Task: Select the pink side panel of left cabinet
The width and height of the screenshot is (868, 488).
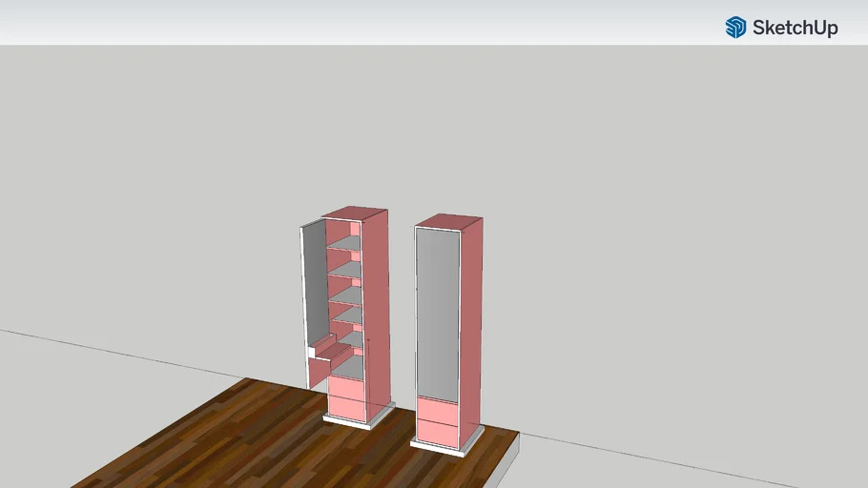Action: 377,305
